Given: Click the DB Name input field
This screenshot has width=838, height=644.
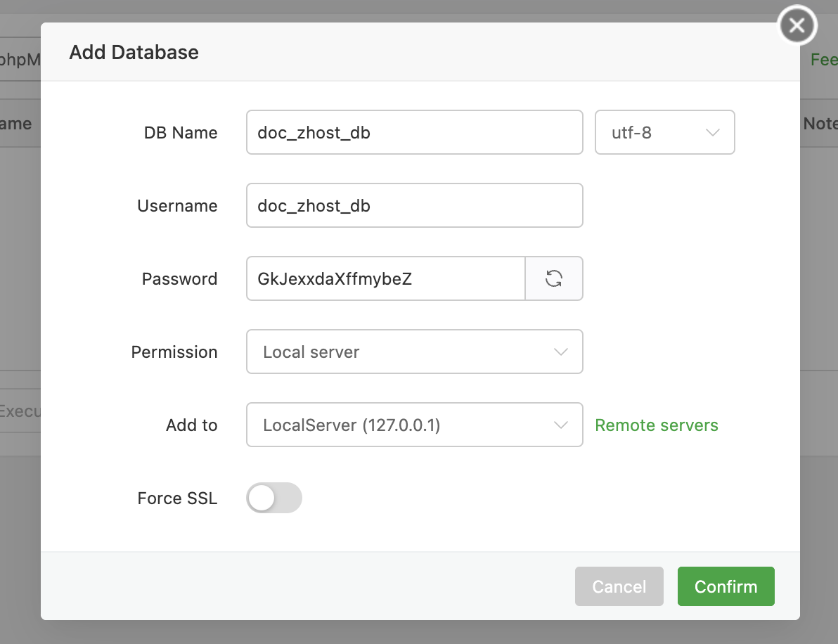Looking at the screenshot, I should (414, 132).
